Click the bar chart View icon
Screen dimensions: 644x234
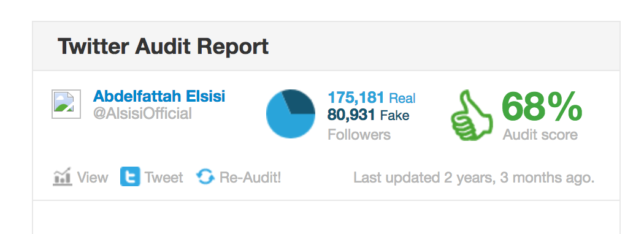[x=63, y=177]
